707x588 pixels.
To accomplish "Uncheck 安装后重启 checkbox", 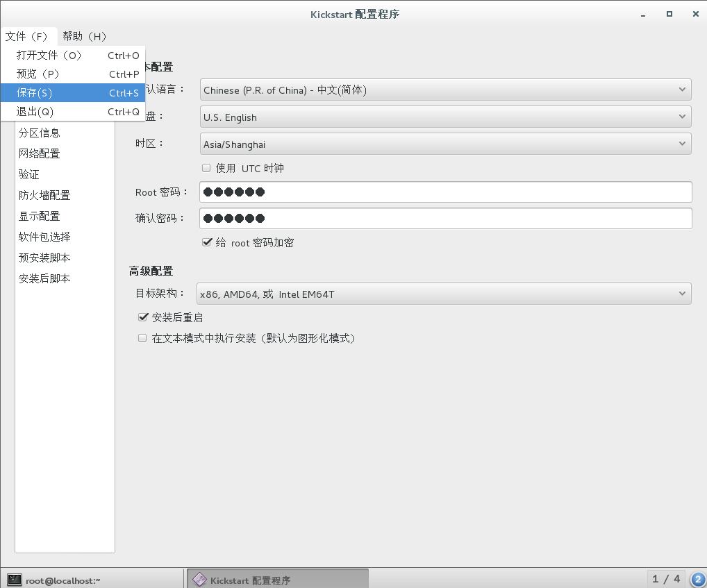I will [143, 317].
